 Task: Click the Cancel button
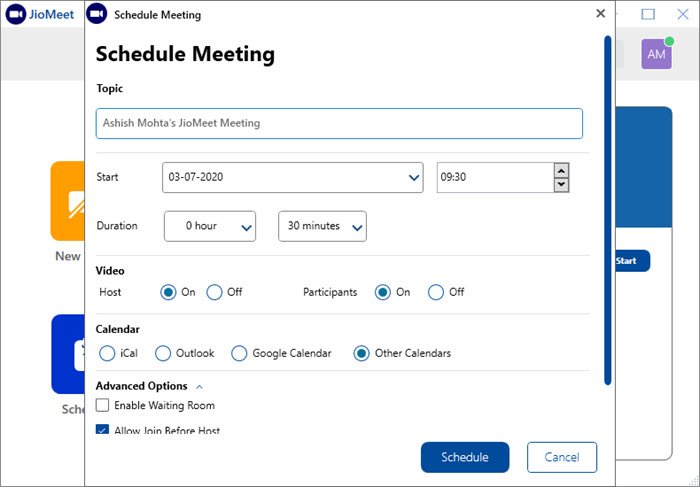[x=562, y=457]
